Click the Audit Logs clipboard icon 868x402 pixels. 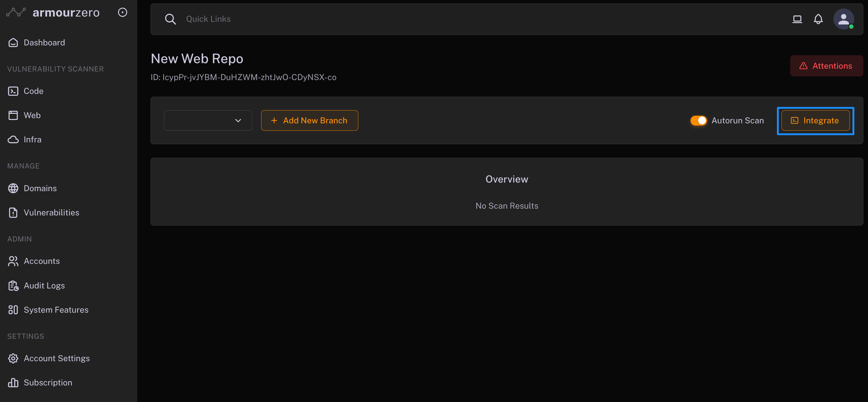13,286
